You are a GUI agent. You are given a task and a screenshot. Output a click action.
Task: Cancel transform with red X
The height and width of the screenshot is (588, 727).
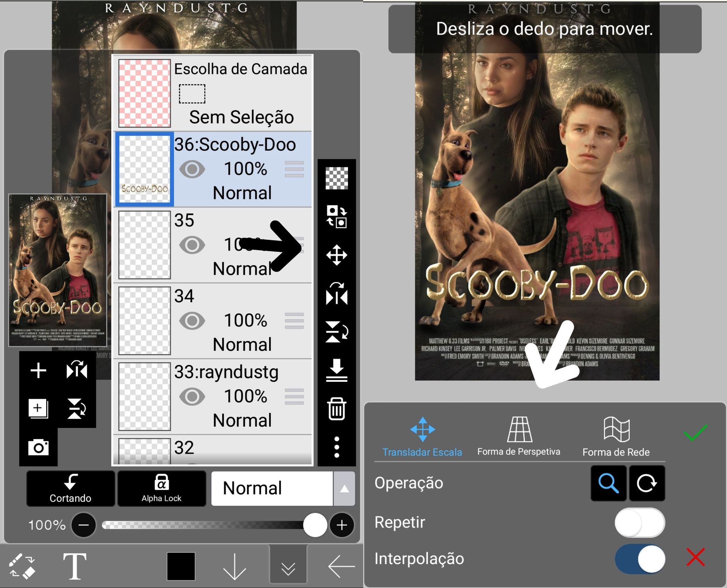point(696,557)
